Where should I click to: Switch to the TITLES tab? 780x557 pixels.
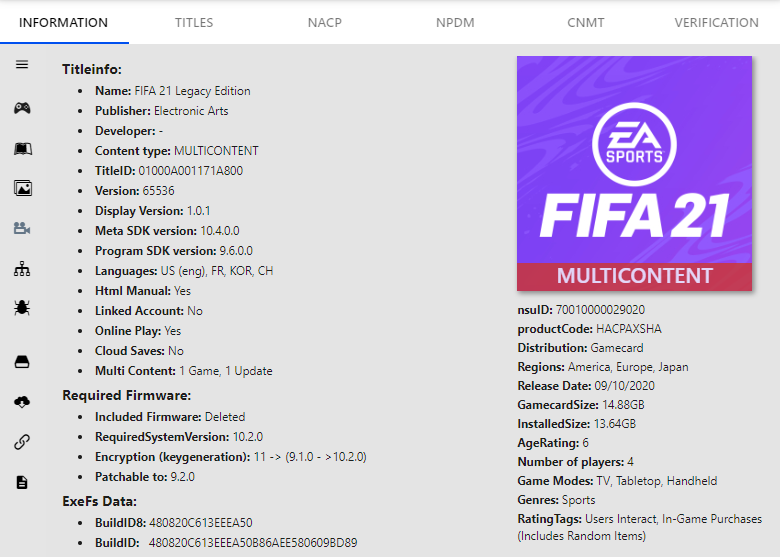pyautogui.click(x=194, y=22)
